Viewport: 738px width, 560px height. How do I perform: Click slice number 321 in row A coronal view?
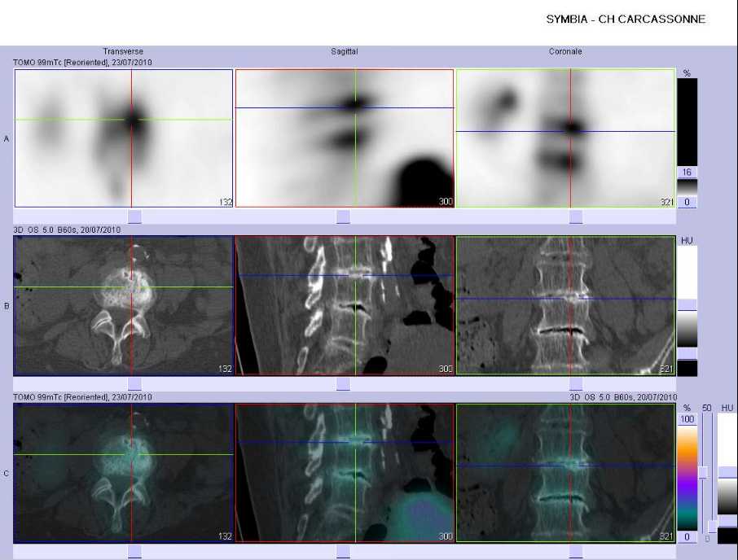[667, 202]
